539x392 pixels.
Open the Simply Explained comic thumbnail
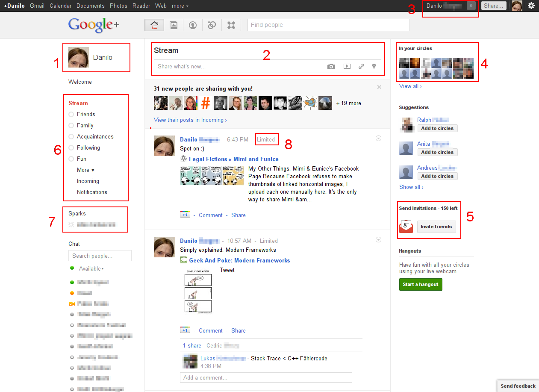[x=198, y=292]
